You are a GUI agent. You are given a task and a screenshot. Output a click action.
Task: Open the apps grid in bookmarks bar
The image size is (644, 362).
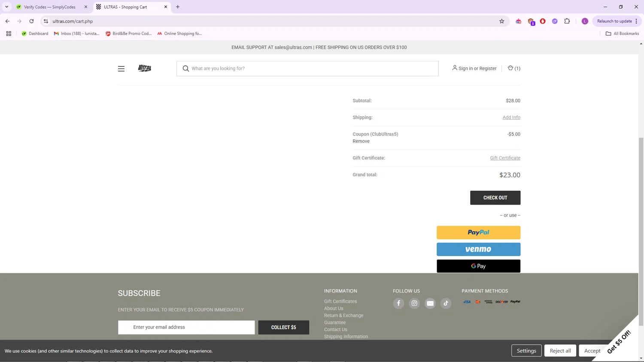(x=9, y=33)
